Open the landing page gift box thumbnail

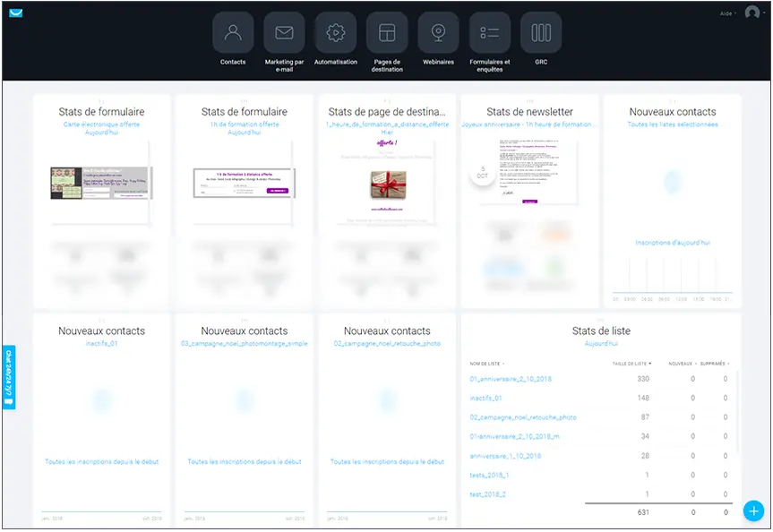point(389,184)
